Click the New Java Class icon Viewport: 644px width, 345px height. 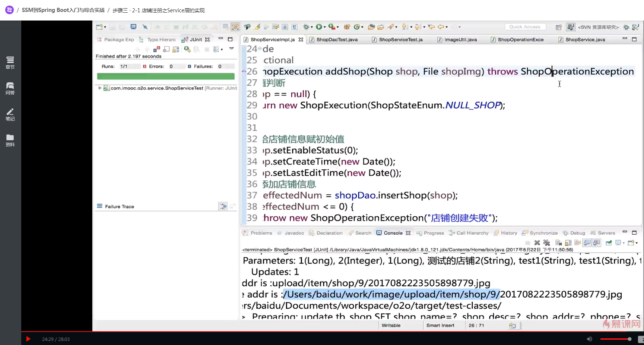357,27
